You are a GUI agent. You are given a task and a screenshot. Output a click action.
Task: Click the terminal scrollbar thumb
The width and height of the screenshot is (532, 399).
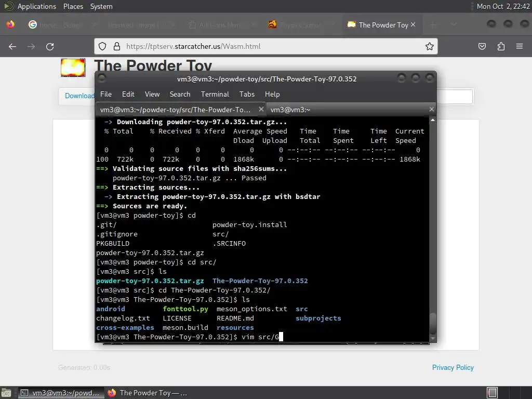(x=433, y=323)
